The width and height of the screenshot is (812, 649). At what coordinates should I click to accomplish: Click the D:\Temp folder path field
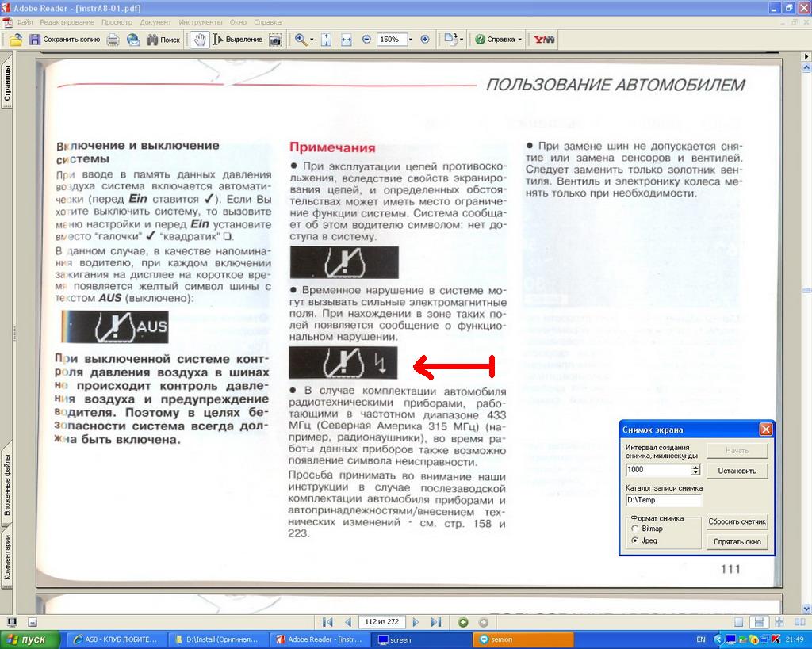click(x=663, y=500)
